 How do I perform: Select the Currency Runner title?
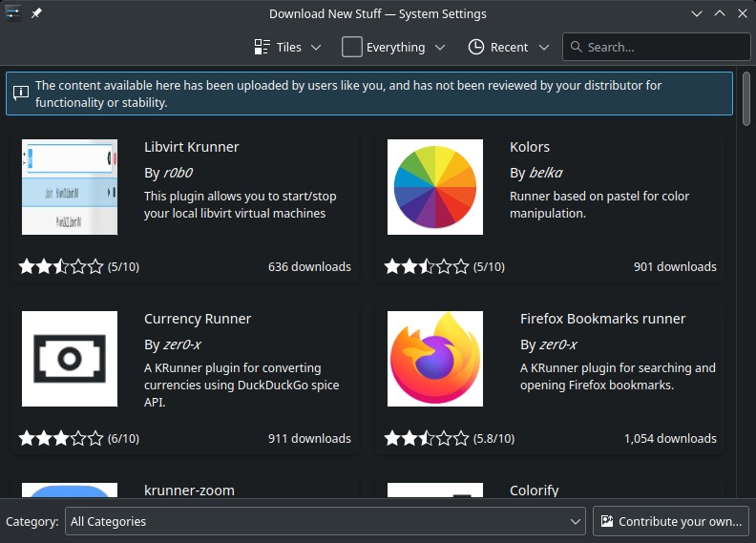[x=198, y=319]
